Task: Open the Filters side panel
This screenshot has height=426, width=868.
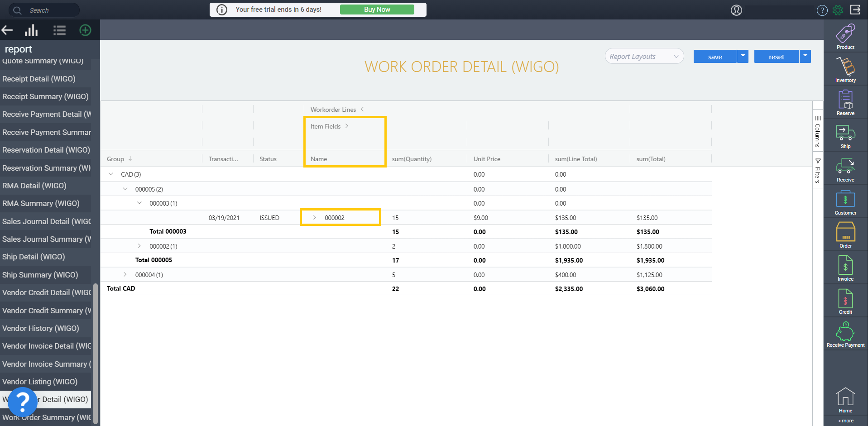Action: (817, 171)
